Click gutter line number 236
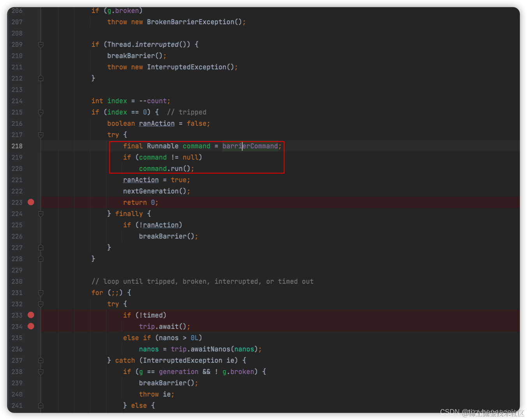 [x=17, y=349]
